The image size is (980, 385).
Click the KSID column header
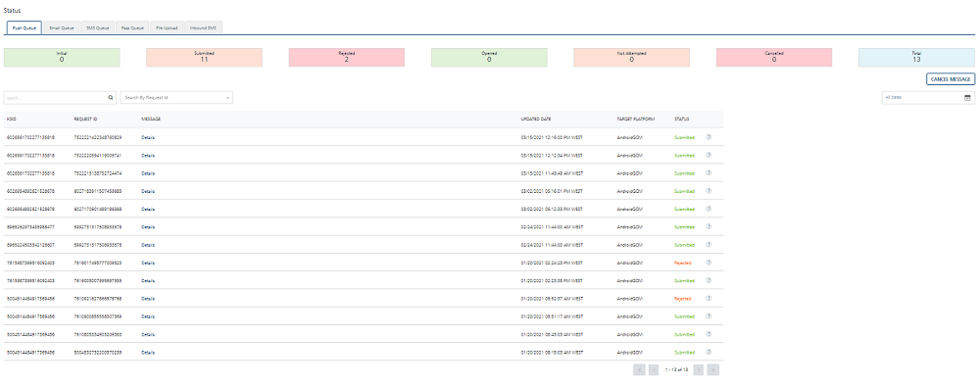tap(11, 119)
